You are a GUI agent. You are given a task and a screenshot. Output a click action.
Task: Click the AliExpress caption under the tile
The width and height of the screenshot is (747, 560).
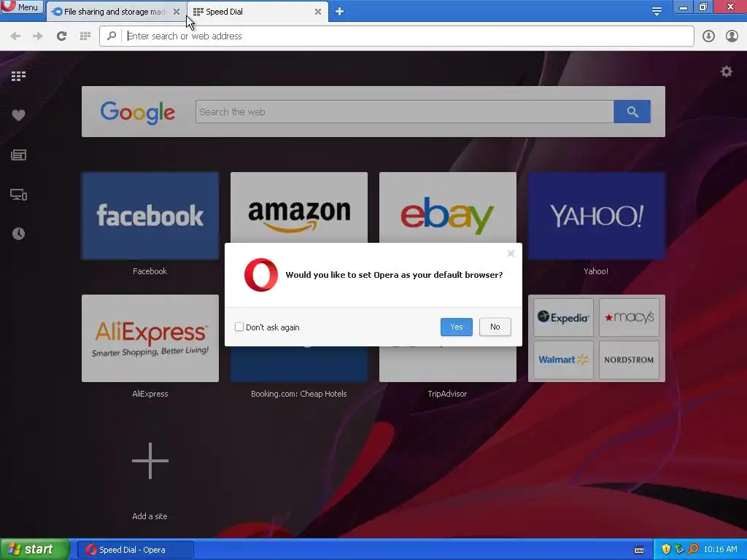[x=150, y=394]
